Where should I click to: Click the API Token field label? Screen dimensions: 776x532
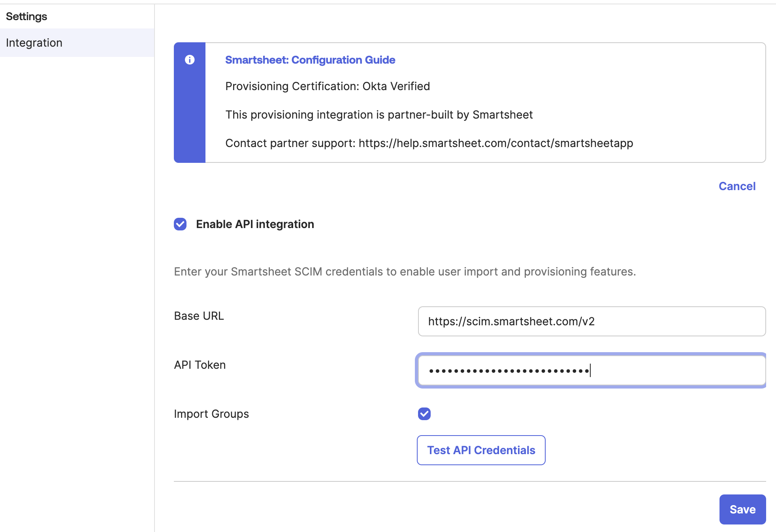[200, 365]
